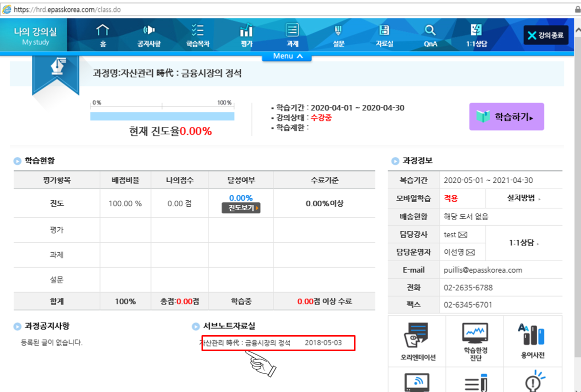Viewport: 581px width, 392px height.
Task: Expand 설치방법 installation guide arrow
Action: [x=523, y=198]
